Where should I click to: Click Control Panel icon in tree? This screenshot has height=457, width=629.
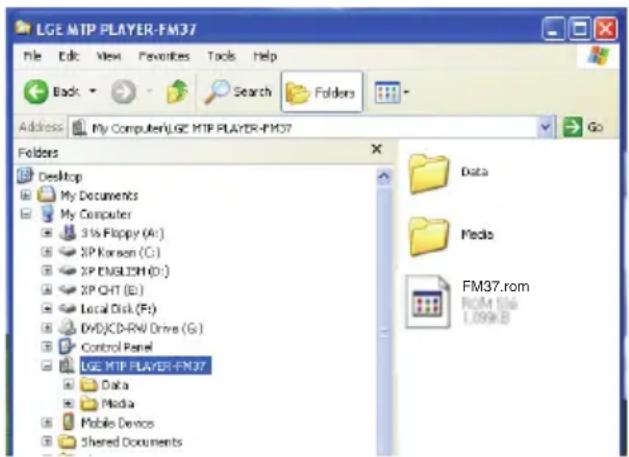point(67,346)
